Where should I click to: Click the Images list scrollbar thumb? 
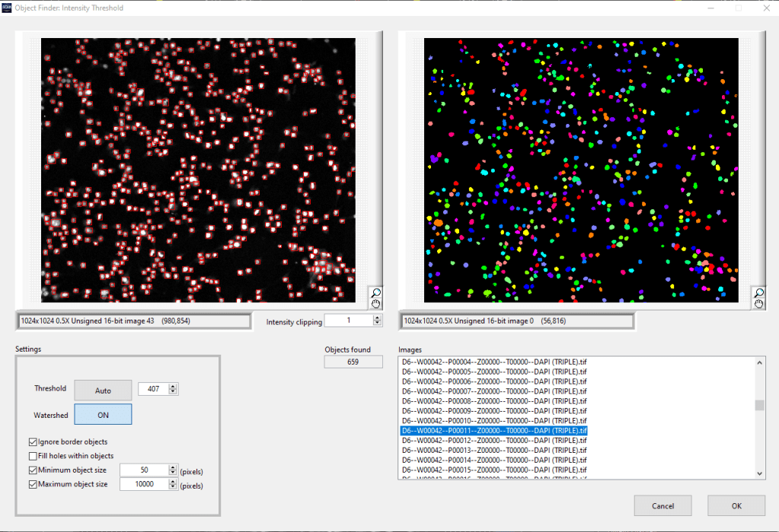click(759, 406)
